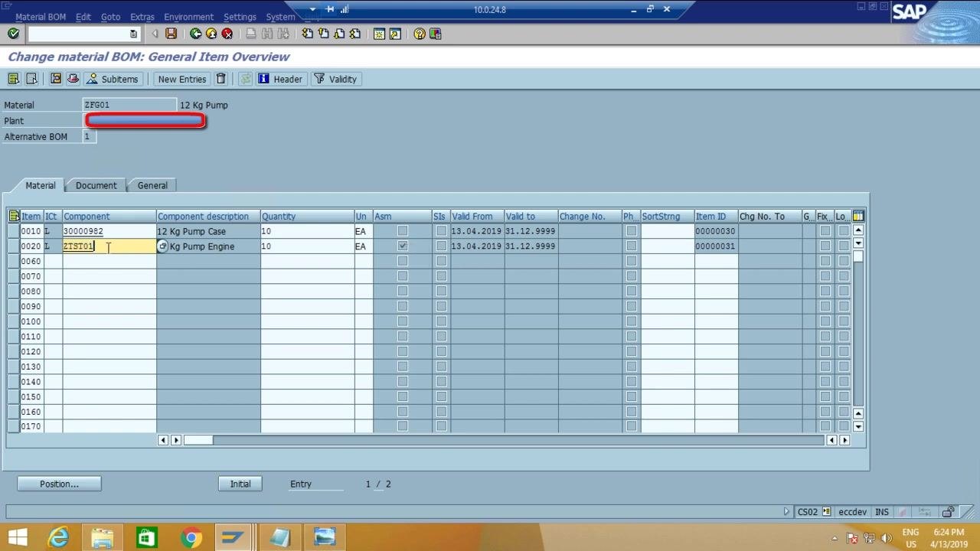Click the Last Page navigation icon
This screenshot has width=980, height=551.
(x=355, y=34)
